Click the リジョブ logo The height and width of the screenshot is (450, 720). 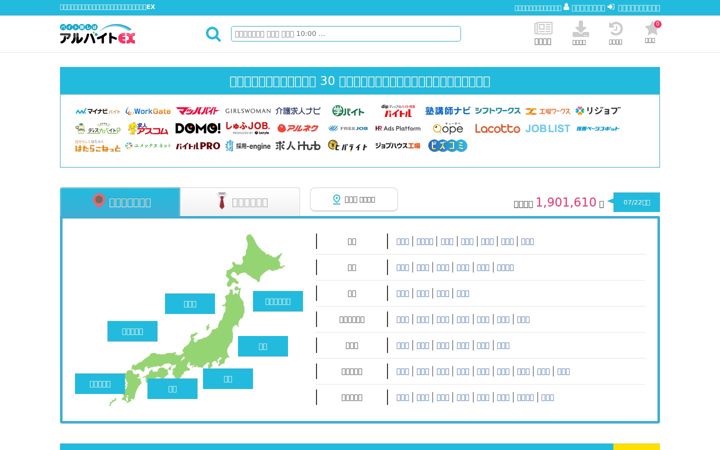point(598,111)
